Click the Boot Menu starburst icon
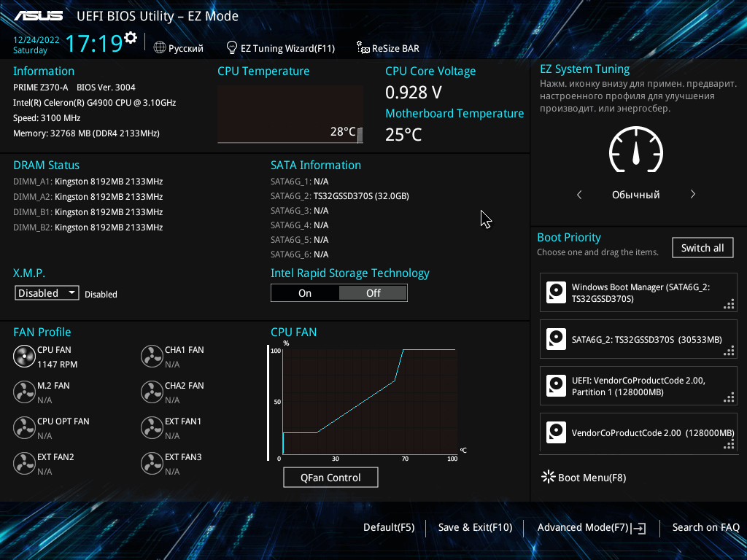This screenshot has width=747, height=560. (549, 477)
